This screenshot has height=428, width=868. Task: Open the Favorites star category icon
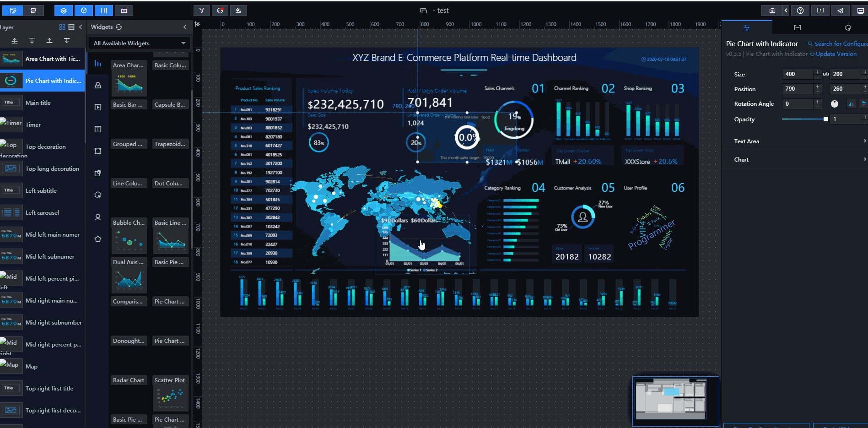[98, 239]
